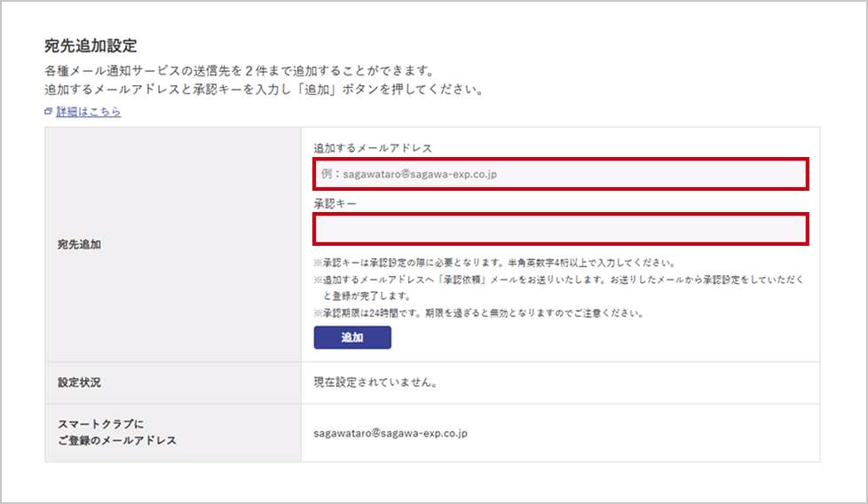Click the note continuation と登録が完了します

tap(366, 296)
